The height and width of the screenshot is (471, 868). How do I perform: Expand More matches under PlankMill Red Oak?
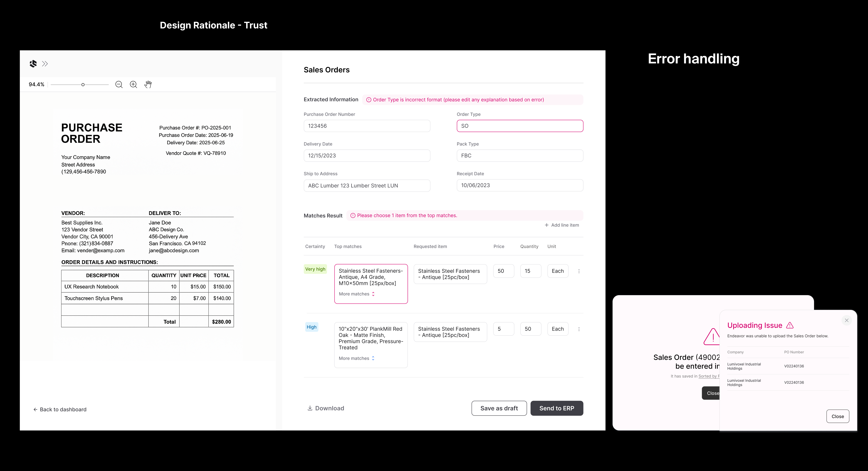(356, 358)
